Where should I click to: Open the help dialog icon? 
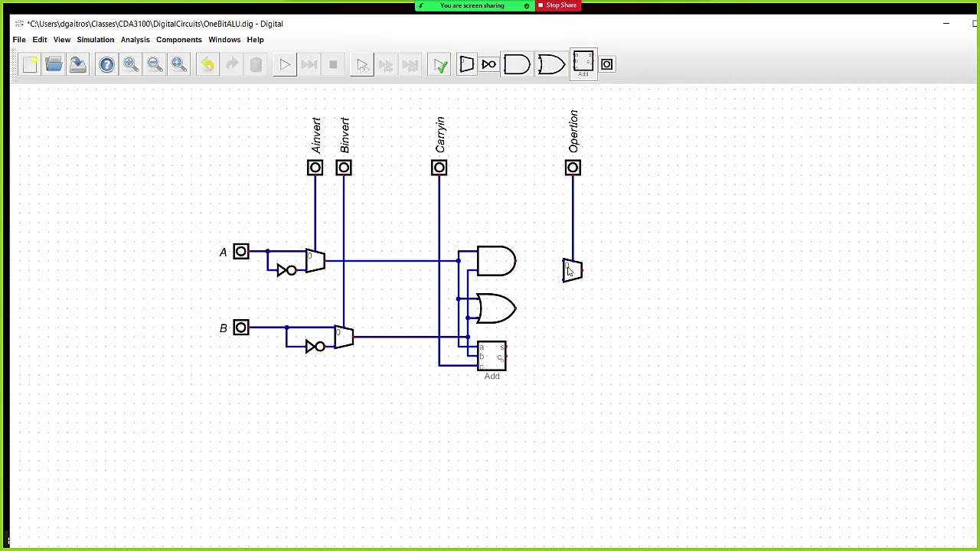pos(106,65)
